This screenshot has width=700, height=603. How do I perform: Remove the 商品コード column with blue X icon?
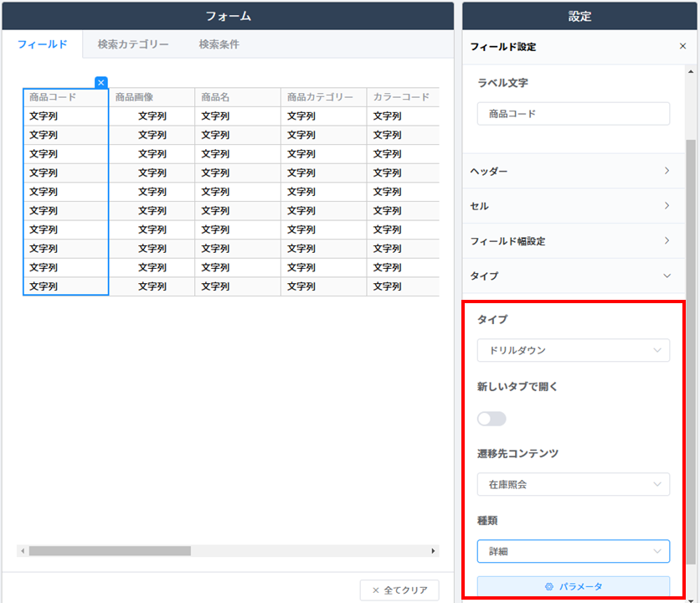click(100, 83)
